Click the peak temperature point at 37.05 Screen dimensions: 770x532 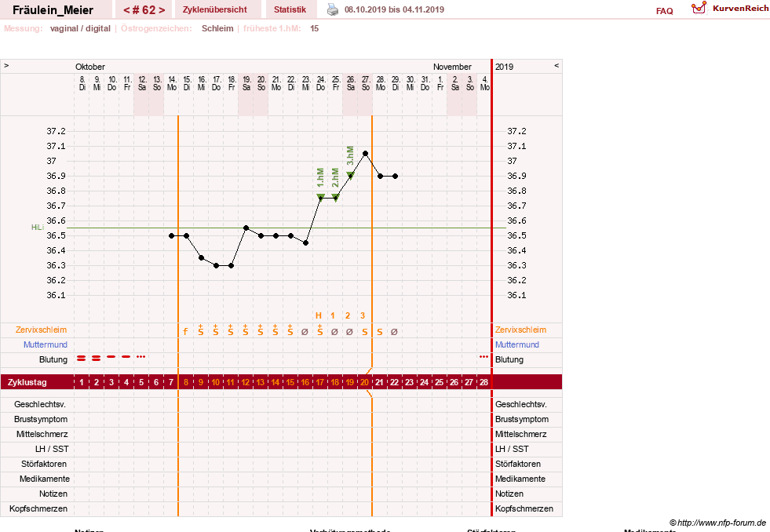[x=365, y=154]
